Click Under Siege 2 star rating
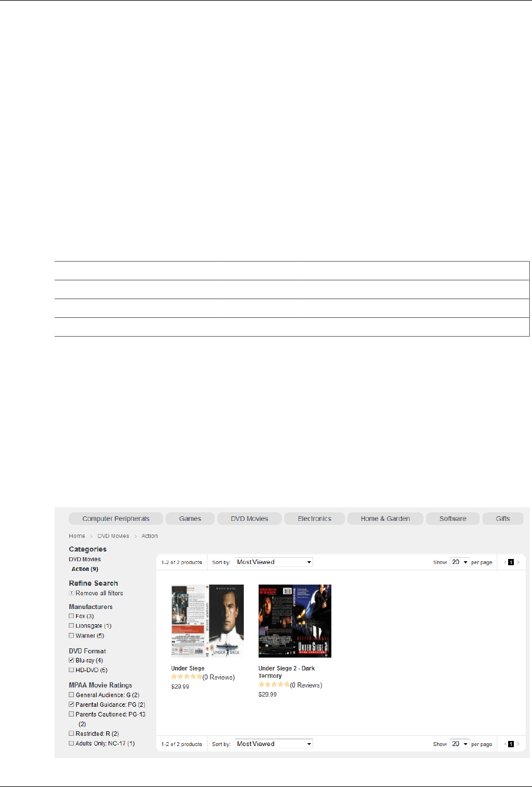This screenshot has width=532, height=787. 274,685
